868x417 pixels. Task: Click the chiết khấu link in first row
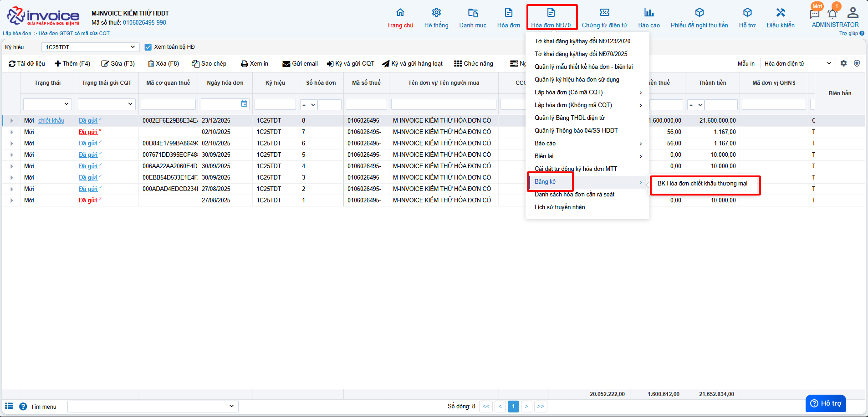point(51,121)
